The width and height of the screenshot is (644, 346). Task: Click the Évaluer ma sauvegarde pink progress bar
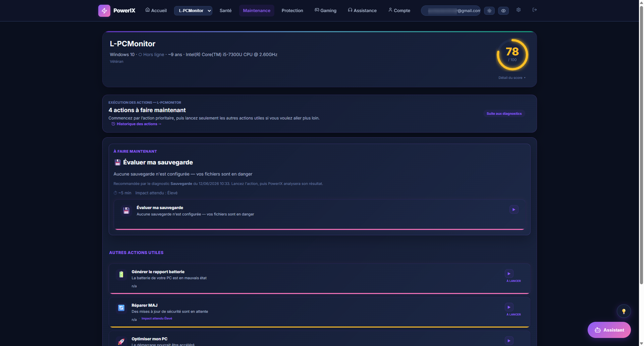point(319,229)
